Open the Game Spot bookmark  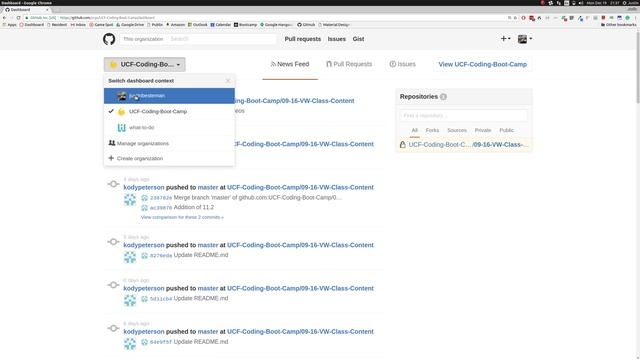[x=101, y=25]
